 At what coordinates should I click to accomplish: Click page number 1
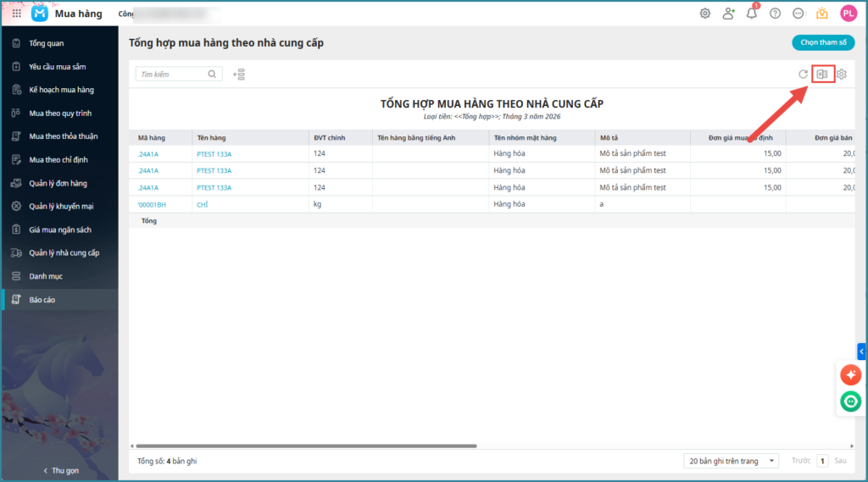click(822, 461)
